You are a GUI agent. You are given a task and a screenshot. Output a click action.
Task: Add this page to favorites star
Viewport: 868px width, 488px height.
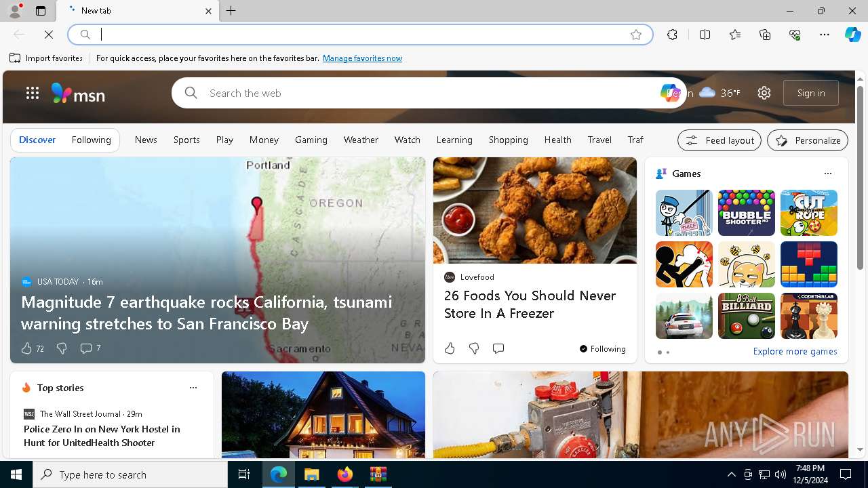pos(636,35)
